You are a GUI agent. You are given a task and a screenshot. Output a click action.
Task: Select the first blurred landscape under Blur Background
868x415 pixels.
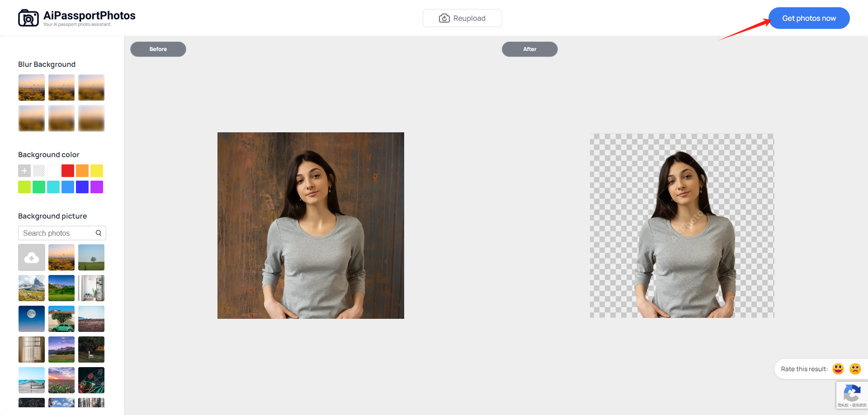[x=31, y=87]
